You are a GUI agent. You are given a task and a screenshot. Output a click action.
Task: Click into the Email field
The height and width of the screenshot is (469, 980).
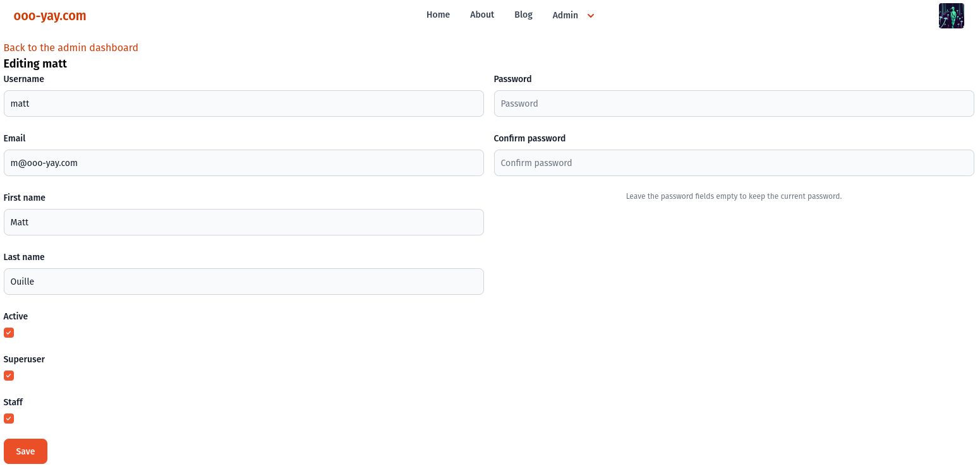click(243, 163)
